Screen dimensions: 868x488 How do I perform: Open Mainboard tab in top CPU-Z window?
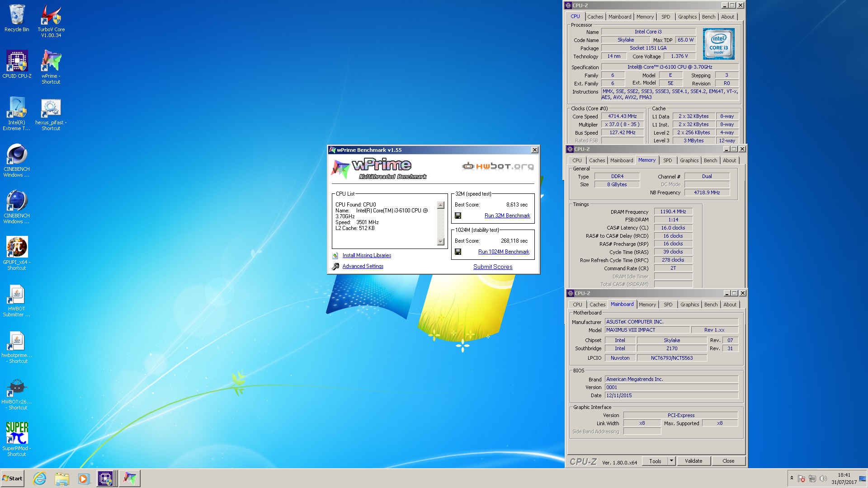click(619, 17)
